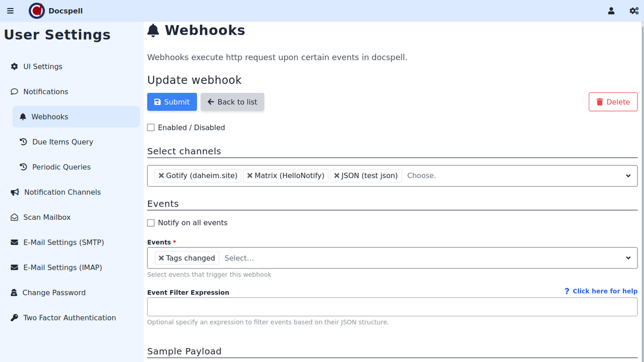Toggle the Enabled / Disabled checkbox
This screenshot has height=362, width=644.
coord(151,128)
